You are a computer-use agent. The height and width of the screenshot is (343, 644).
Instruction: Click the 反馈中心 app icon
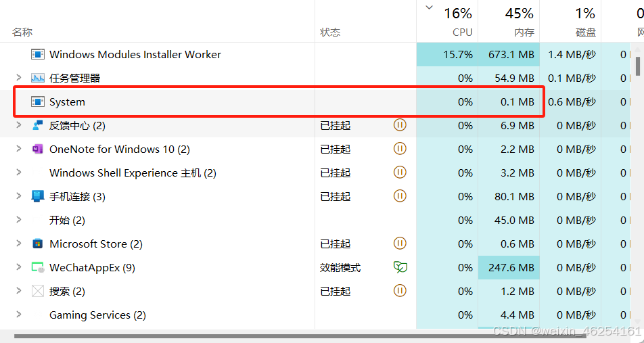tap(38, 125)
